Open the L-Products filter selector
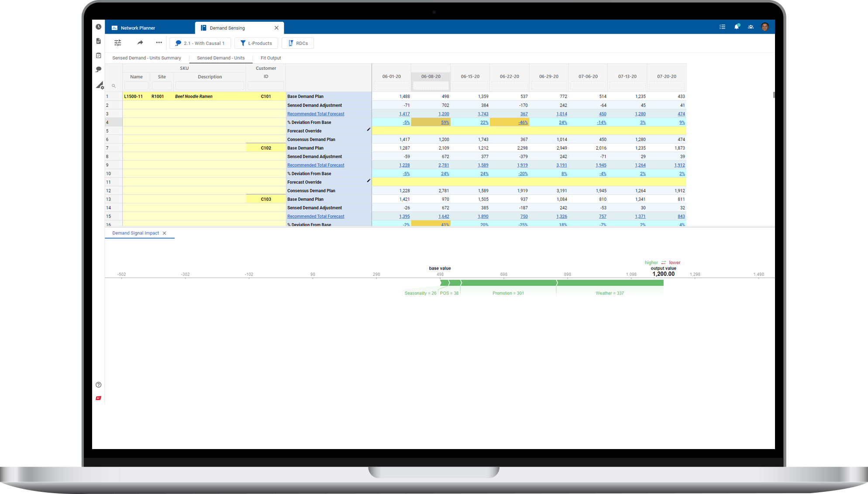 tap(256, 43)
